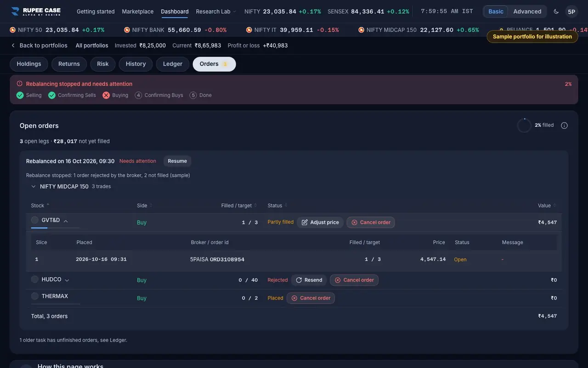This screenshot has width=588, height=368.
Task: Click the NIFTY IT ticker icon
Action: click(249, 30)
